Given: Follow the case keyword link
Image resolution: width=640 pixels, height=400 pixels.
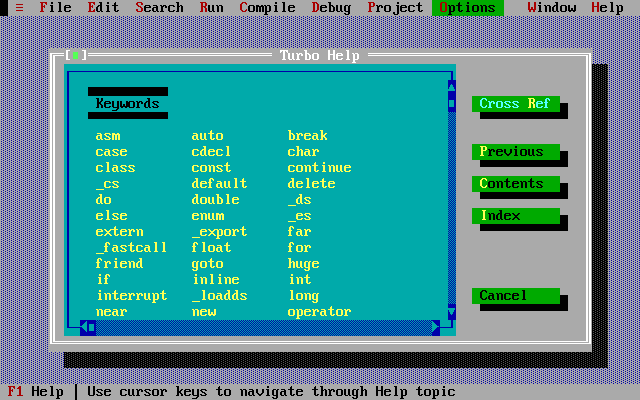Looking at the screenshot, I should coord(111,152).
